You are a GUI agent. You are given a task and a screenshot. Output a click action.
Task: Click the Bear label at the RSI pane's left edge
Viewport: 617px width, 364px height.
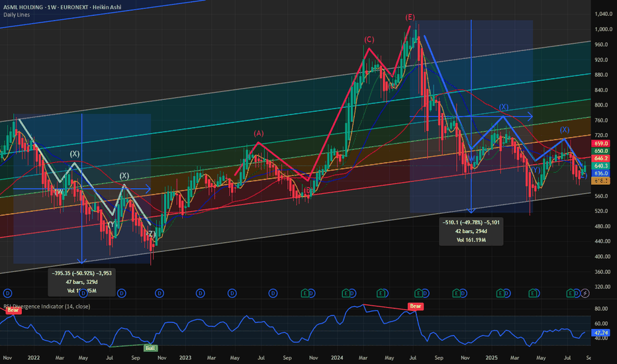(x=13, y=310)
